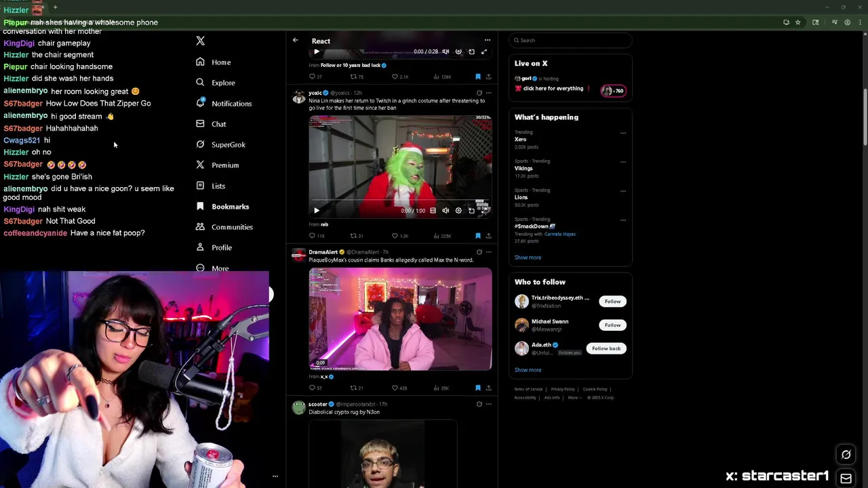The height and width of the screenshot is (488, 868).
Task: Repost the DramaAlert post
Action: pyautogui.click(x=356, y=388)
